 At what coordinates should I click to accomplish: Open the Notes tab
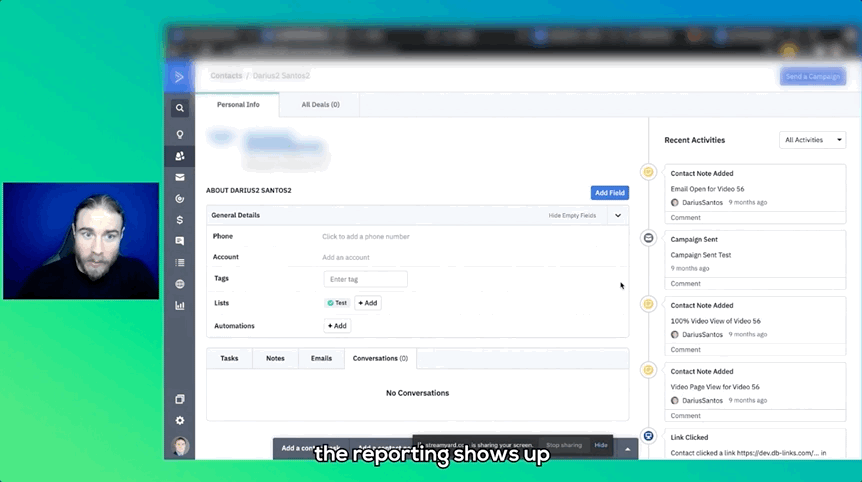(x=275, y=358)
